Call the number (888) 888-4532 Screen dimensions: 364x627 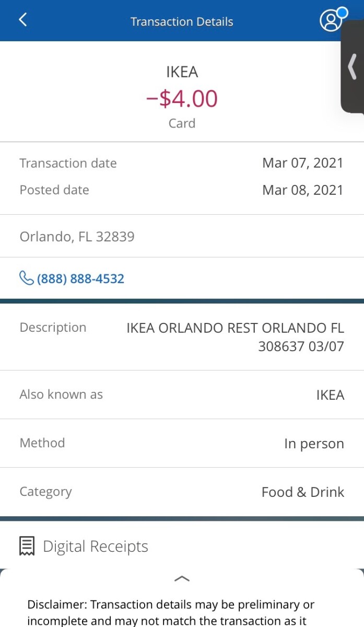pos(80,278)
